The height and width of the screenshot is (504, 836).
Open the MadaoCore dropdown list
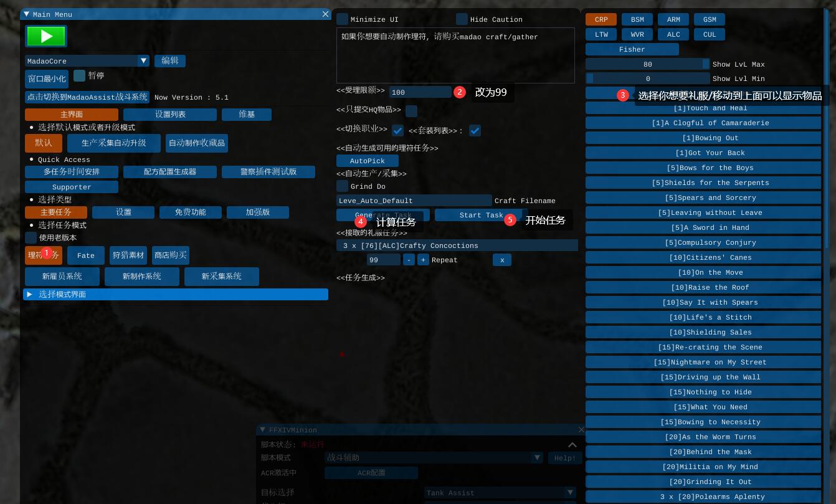(x=143, y=60)
